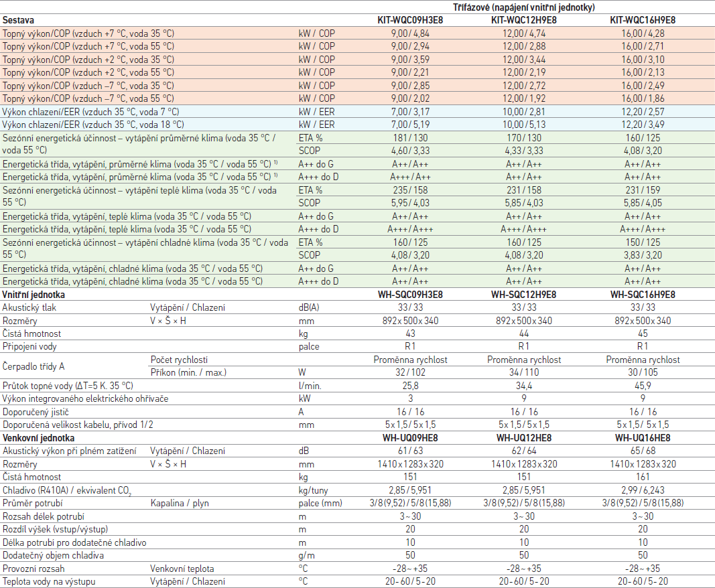Image resolution: width=715 pixels, height=588 pixels.
Task: Click the 'Rozsah délek potrubí' row label
Action: [x=44, y=516]
